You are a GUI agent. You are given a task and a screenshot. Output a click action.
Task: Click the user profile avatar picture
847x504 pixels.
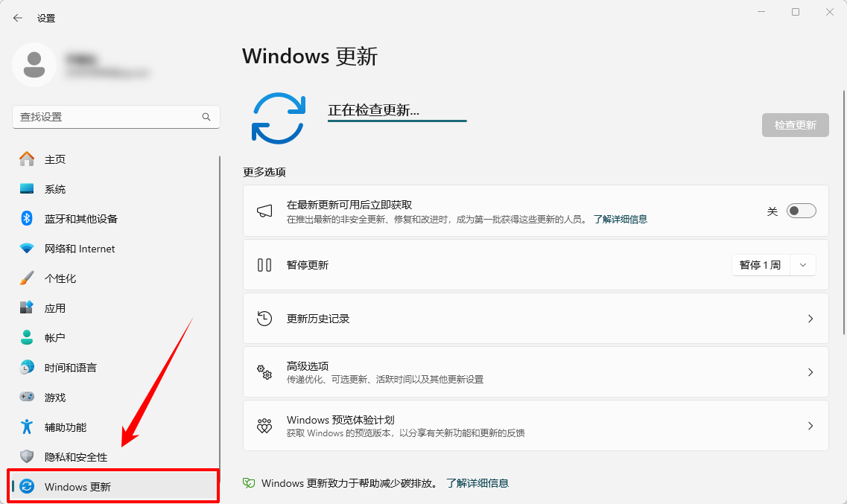[x=34, y=65]
